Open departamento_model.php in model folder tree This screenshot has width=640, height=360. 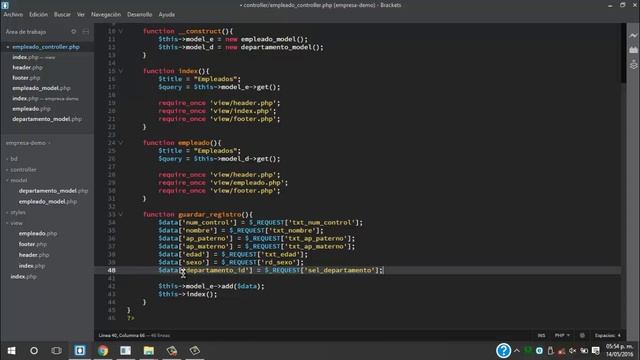[53, 191]
